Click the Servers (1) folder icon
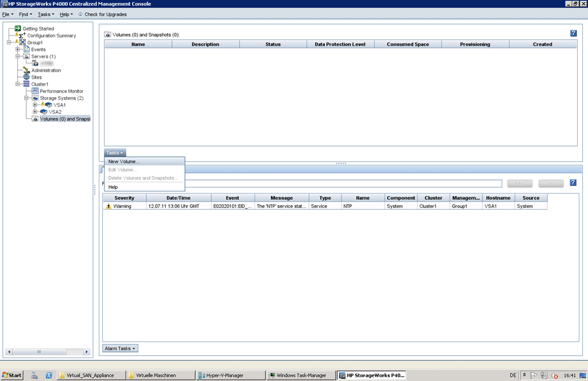This screenshot has width=588, height=381. tap(26, 56)
